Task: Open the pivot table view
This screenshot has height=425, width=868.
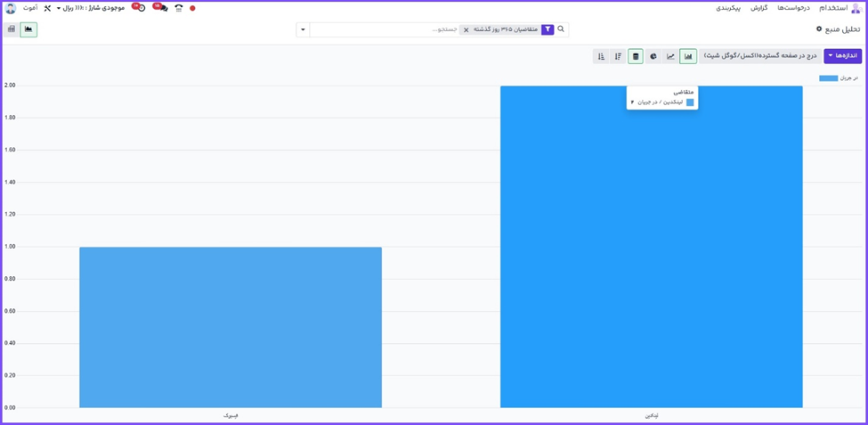Action: (x=12, y=29)
